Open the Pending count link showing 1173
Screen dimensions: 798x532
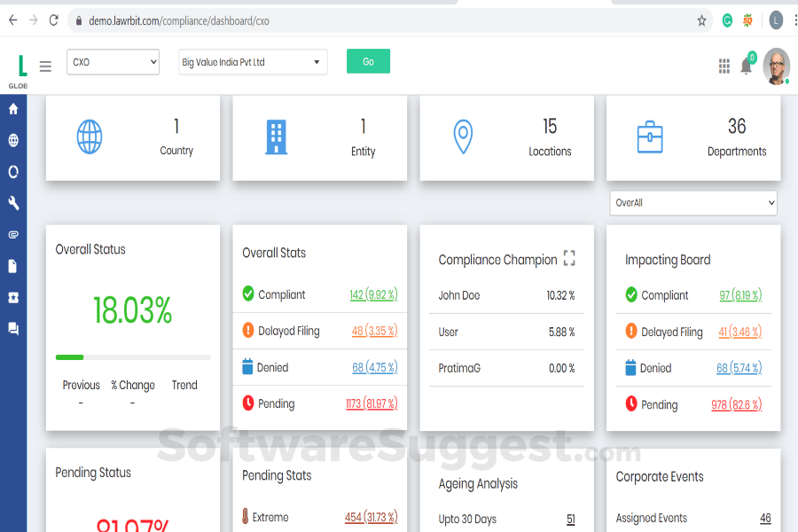(x=373, y=403)
